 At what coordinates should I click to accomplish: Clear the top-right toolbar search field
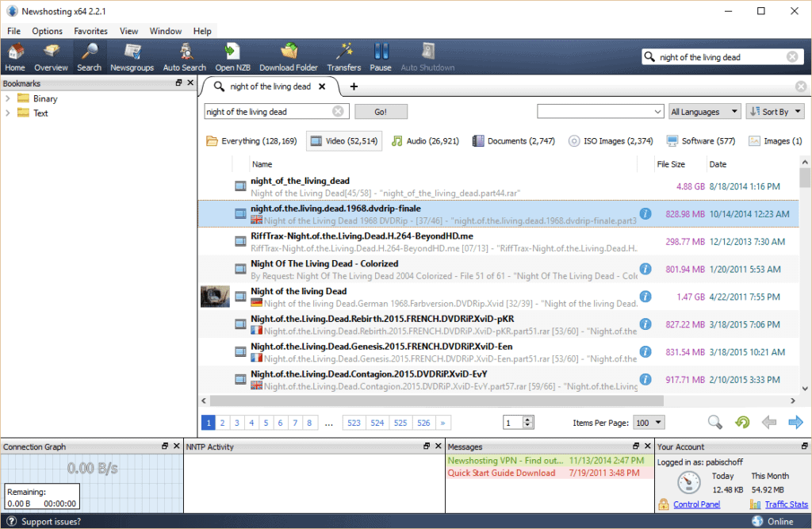[x=792, y=57]
